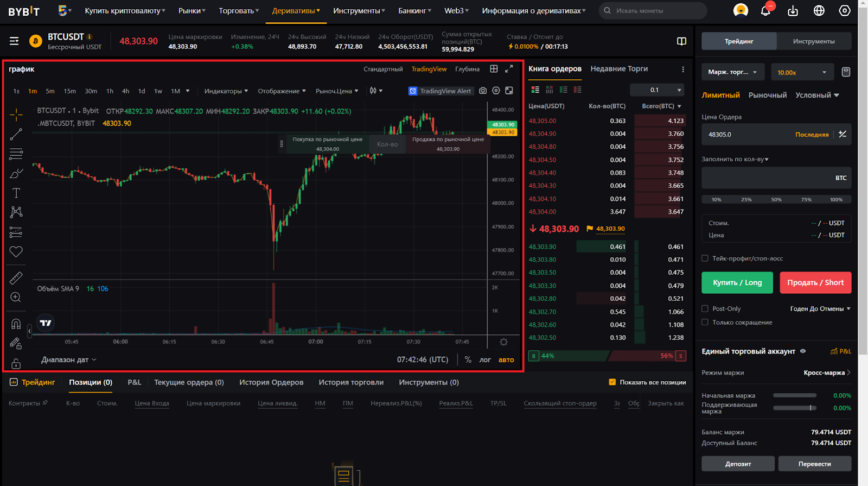Select the ruler measure tool
Viewport: 868px width, 486px height.
coord(16,278)
